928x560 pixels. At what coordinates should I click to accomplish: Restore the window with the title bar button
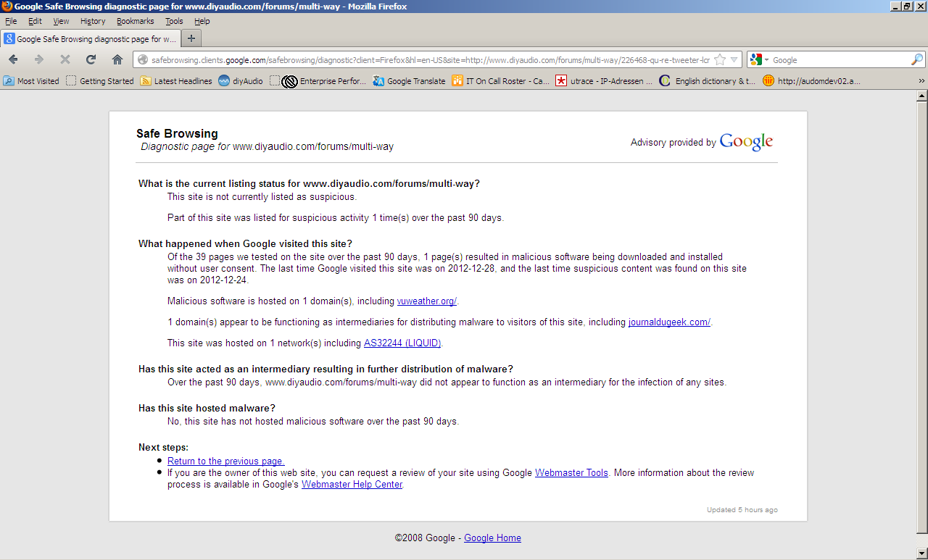point(908,7)
